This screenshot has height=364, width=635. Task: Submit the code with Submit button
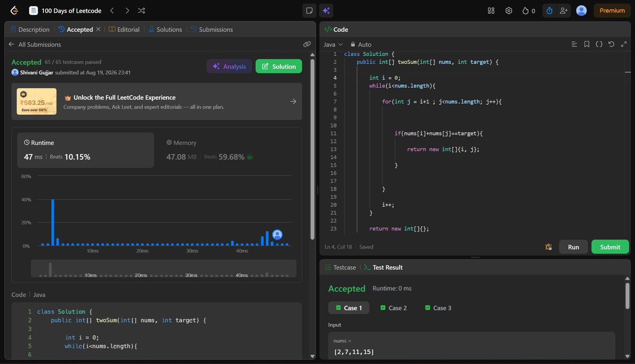point(610,247)
